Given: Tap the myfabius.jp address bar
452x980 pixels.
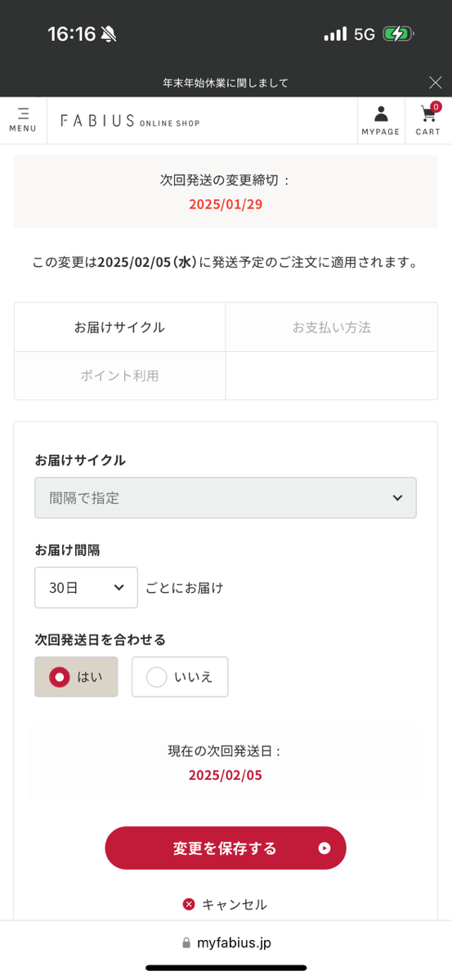Looking at the screenshot, I should coord(226,943).
